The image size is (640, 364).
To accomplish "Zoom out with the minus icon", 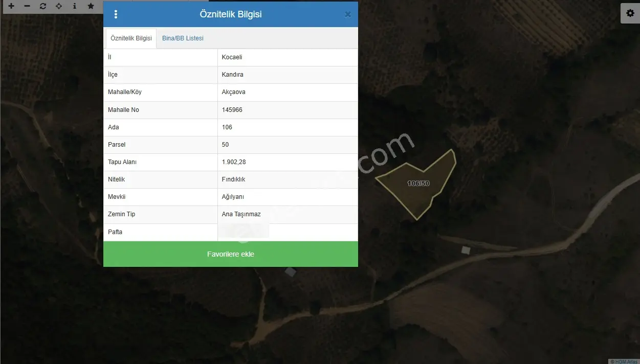I will [x=27, y=6].
